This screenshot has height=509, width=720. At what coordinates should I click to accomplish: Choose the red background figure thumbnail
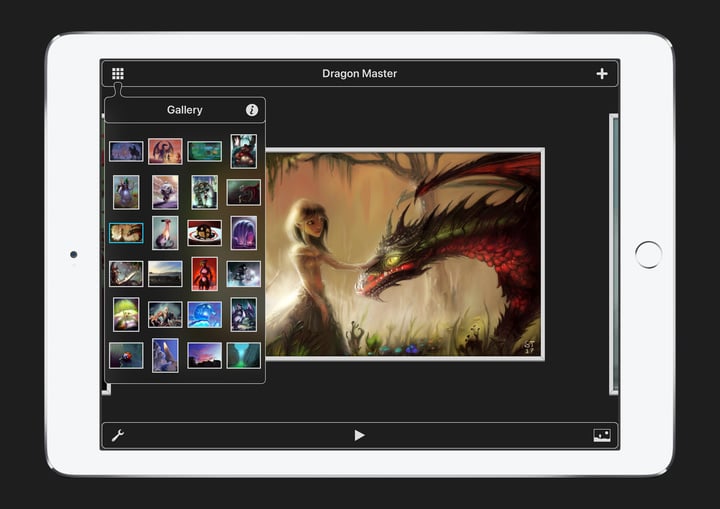pos(204,274)
